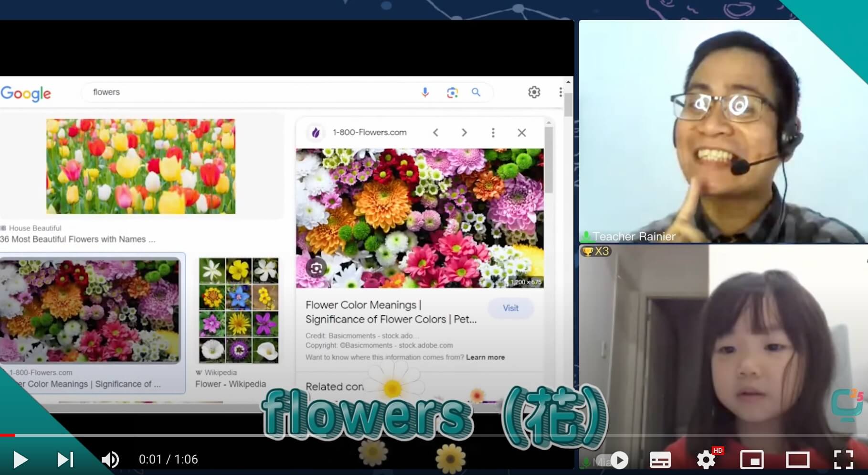Open the Wikipedia flower grid thumbnail
868x475 pixels.
[x=239, y=311]
